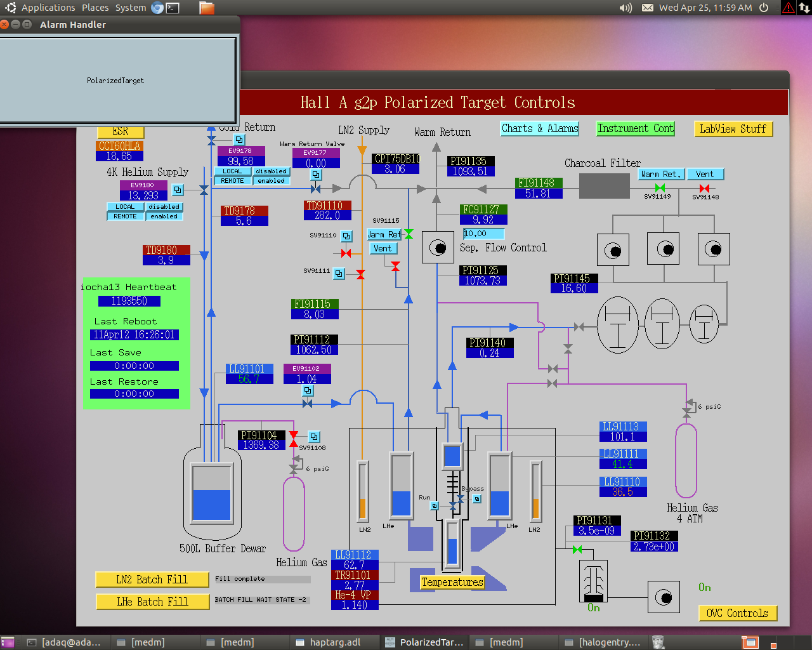
Task: Select disabled for EV9178
Action: click(272, 171)
